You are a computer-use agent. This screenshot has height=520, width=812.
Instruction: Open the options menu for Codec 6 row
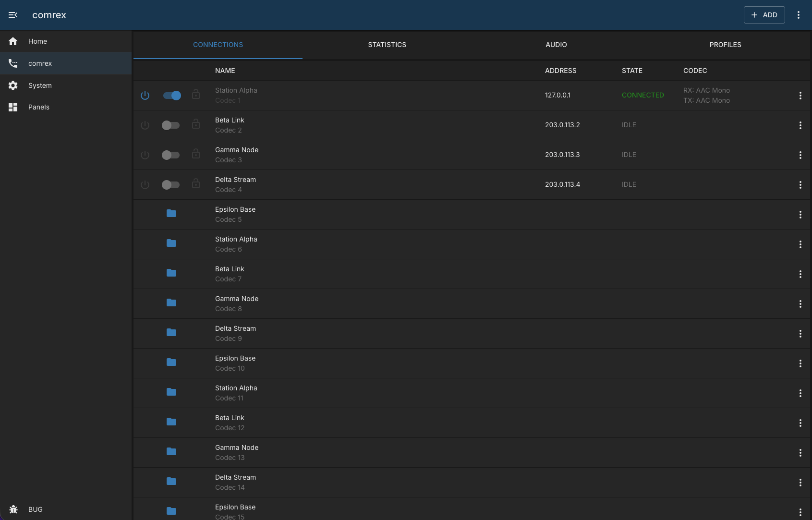pyautogui.click(x=800, y=244)
